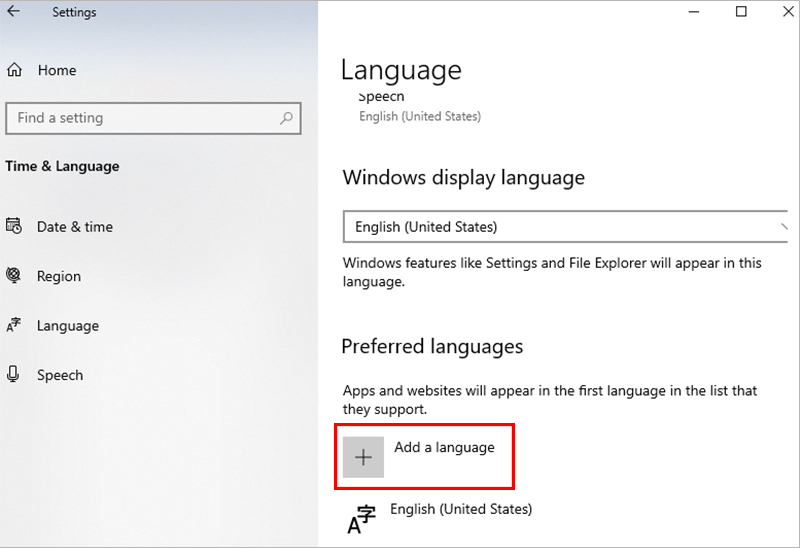The image size is (800, 548).
Task: Minimize the Settings window
Action: (x=694, y=11)
